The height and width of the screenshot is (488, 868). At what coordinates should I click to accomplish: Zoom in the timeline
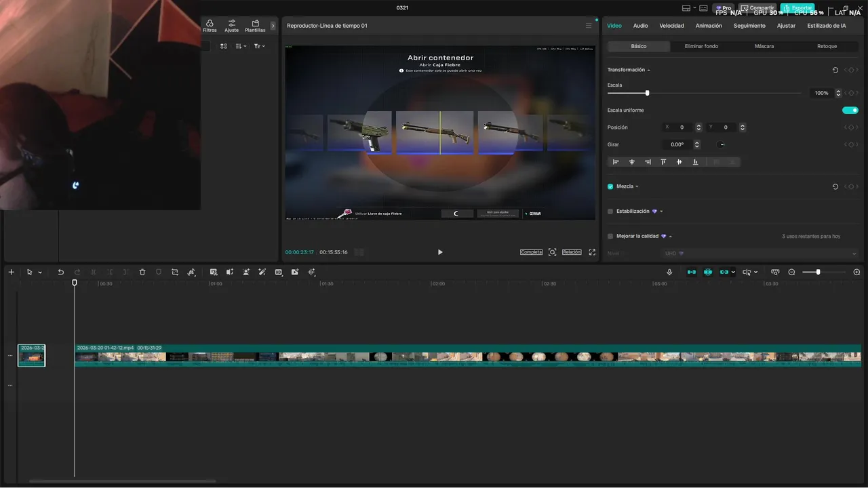point(856,272)
